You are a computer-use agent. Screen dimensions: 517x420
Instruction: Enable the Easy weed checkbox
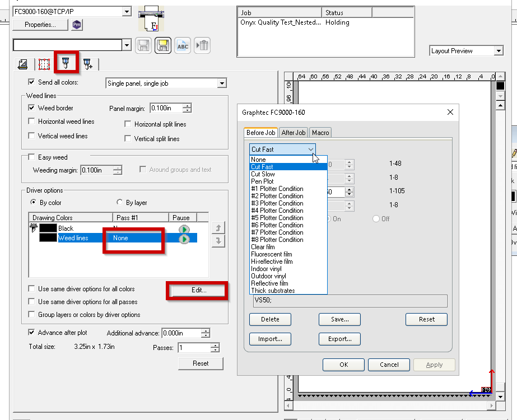(32, 157)
